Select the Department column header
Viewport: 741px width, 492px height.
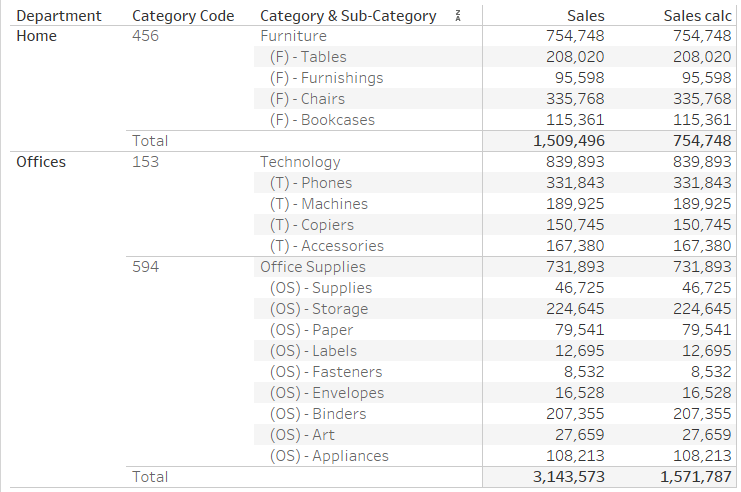59,16
